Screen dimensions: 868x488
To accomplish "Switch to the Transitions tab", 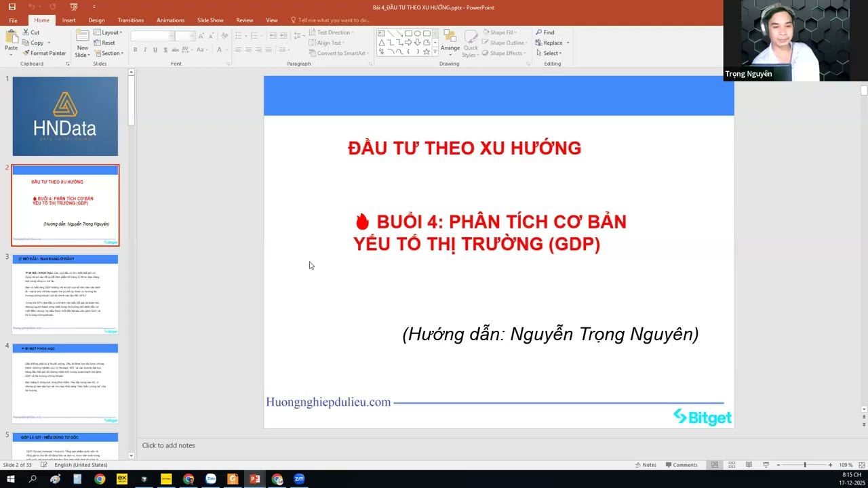I will [x=130, y=20].
